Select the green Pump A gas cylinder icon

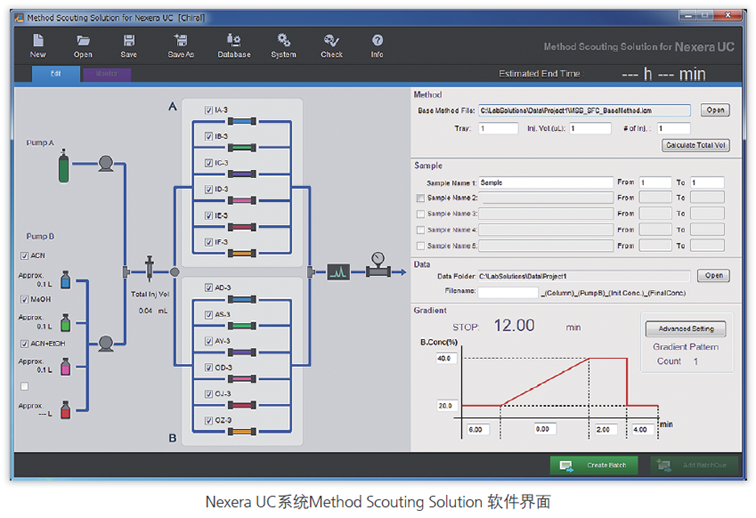pos(65,166)
